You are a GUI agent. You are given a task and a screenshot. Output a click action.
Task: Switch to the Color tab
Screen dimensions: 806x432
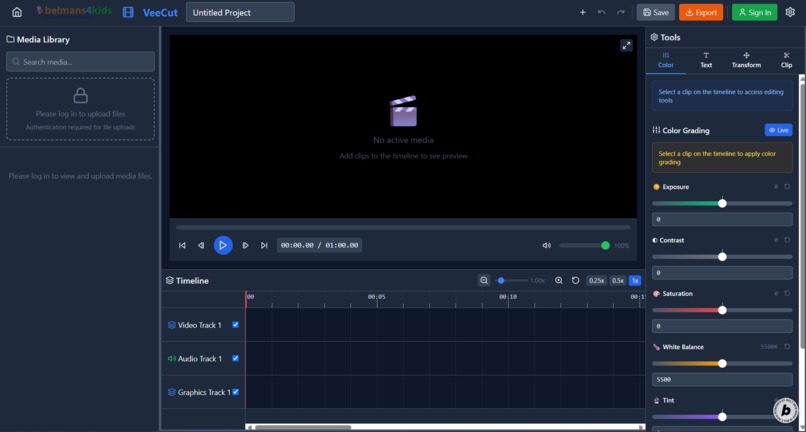[666, 60]
